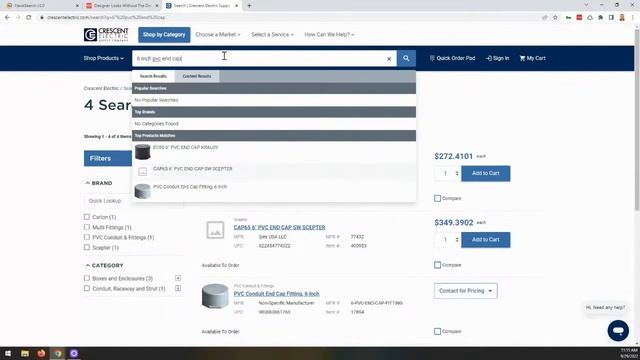640x360 pixels.
Task: Close the Crescent Electric search tab
Action: click(236, 6)
